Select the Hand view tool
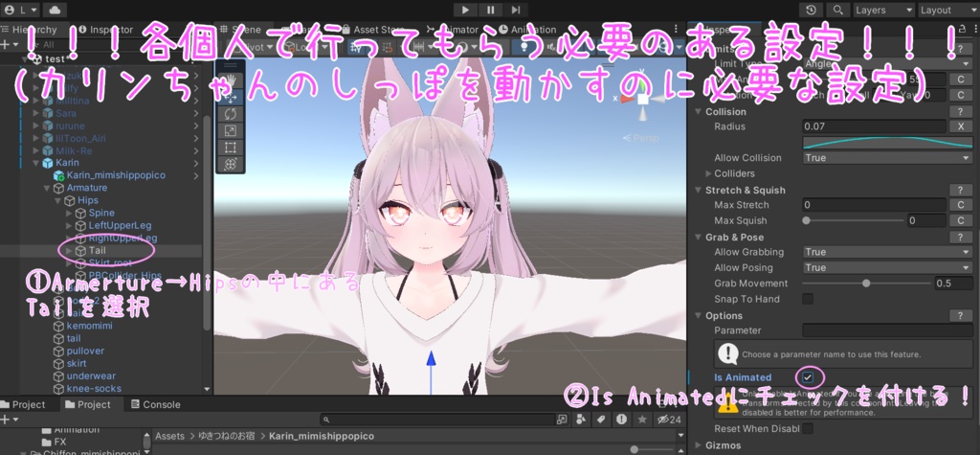This screenshot has width=980, height=455. (231, 80)
